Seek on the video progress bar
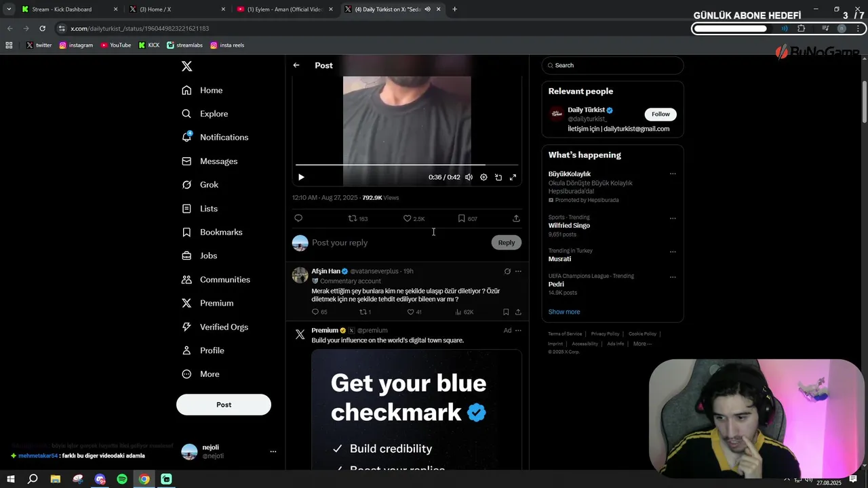This screenshot has width=868, height=488. pos(407,165)
